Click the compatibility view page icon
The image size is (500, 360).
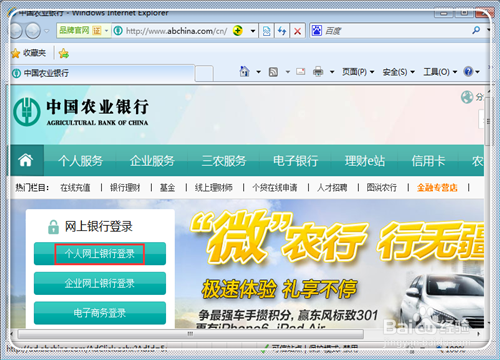[x=267, y=31]
